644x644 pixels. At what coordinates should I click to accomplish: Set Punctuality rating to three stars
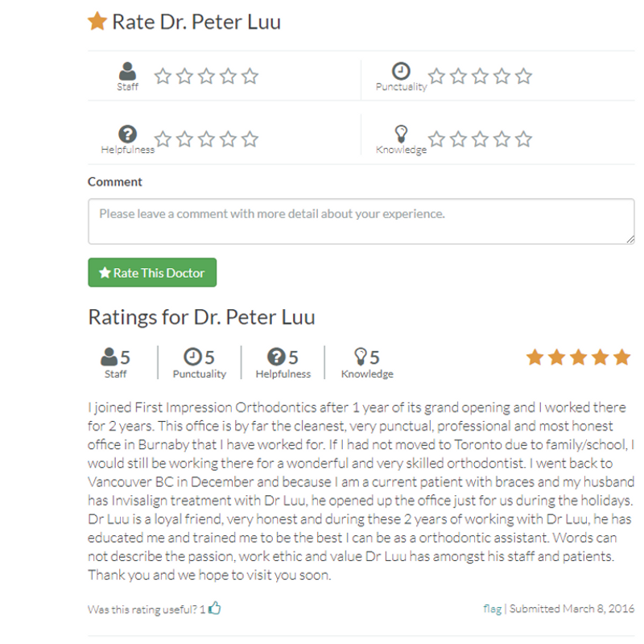[480, 76]
